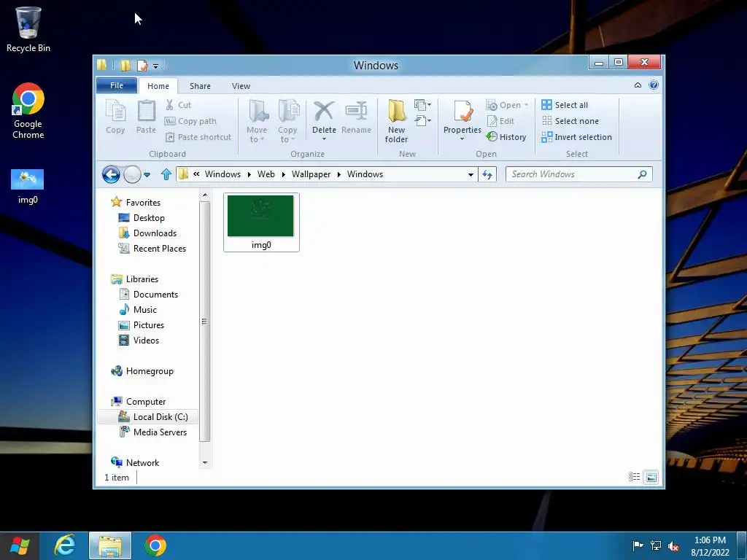Click the Copy ribbon icon
Screen dimensions: 747x560
click(x=115, y=117)
